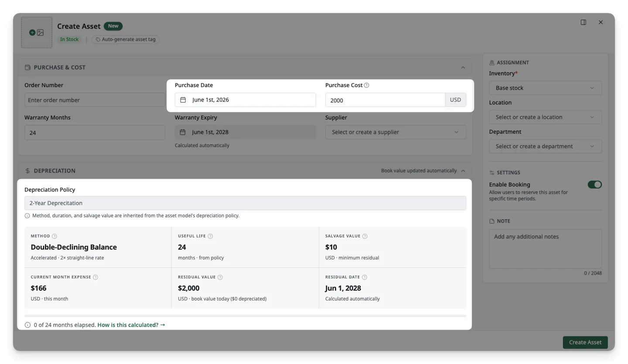Collapse the Purchase & Cost section

click(463, 68)
